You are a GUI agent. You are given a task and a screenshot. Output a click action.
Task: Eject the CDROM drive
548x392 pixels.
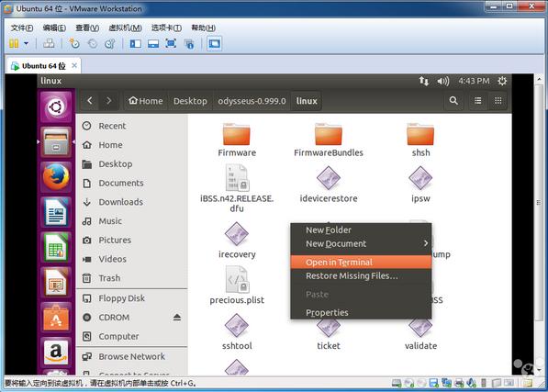(x=177, y=318)
